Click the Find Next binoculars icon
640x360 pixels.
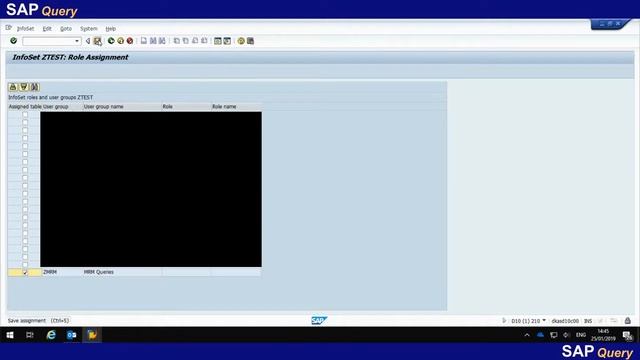click(x=162, y=41)
